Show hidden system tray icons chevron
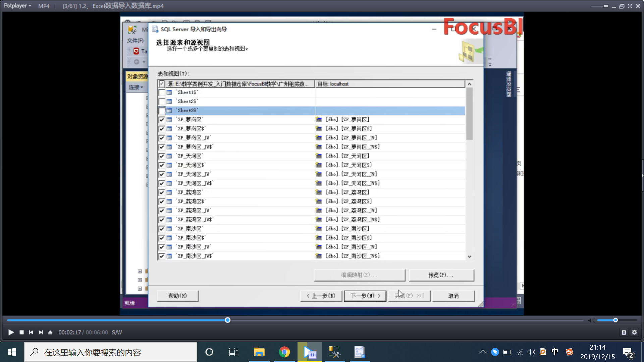Image resolution: width=644 pixels, height=362 pixels. (x=483, y=352)
